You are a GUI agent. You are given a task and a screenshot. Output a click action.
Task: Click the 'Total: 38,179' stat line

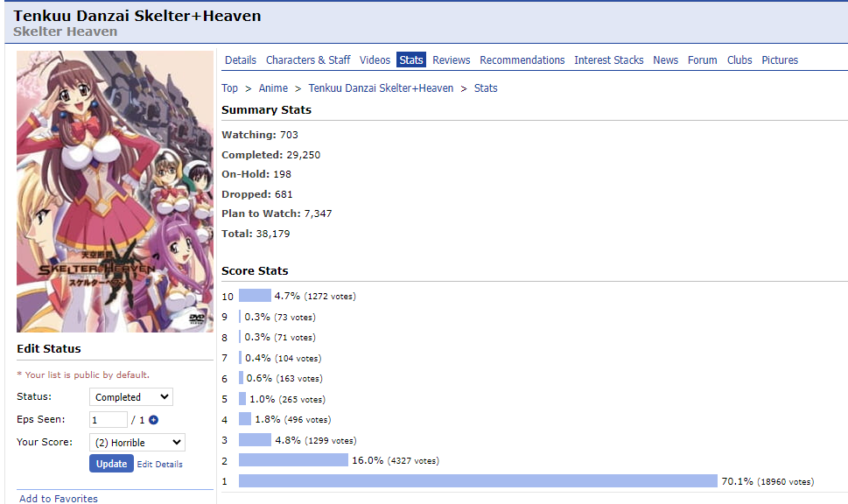[x=256, y=234]
